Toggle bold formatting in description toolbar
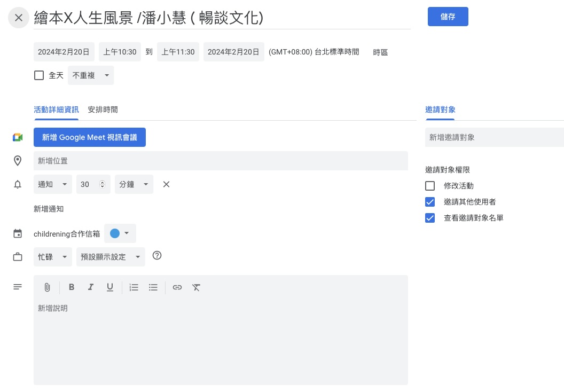 [71, 287]
